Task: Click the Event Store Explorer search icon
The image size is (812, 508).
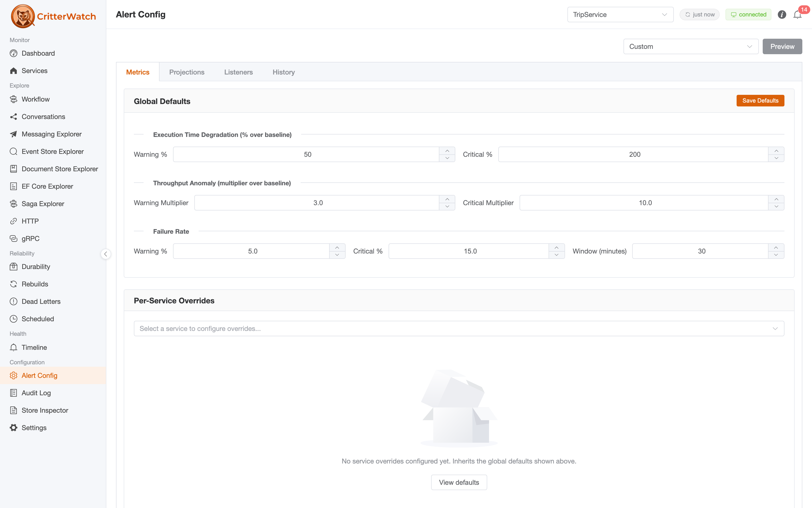Action: (x=14, y=151)
